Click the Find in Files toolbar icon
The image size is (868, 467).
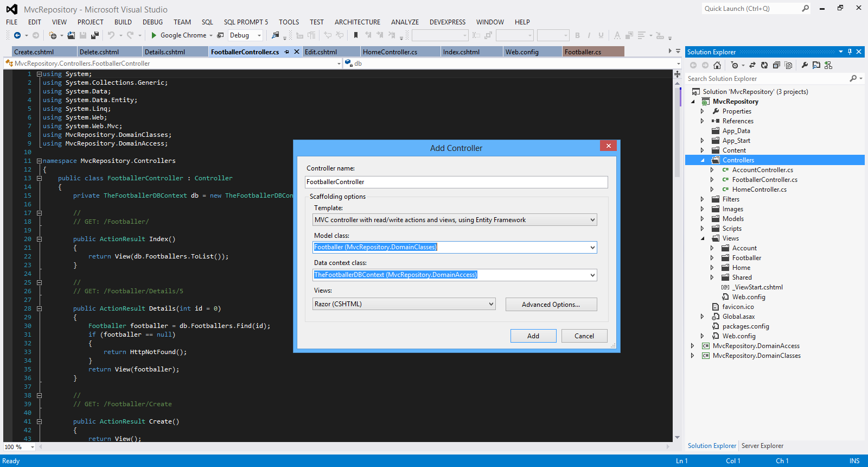point(276,35)
